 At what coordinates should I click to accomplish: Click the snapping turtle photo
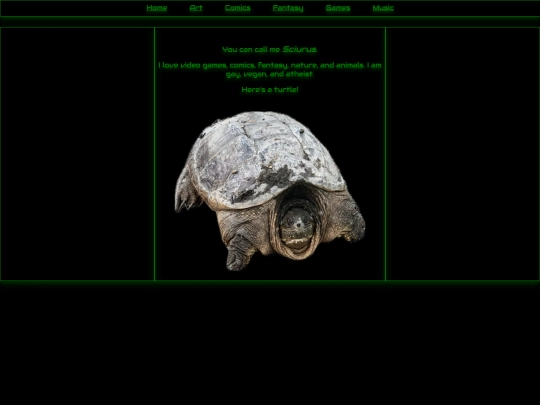point(270,190)
